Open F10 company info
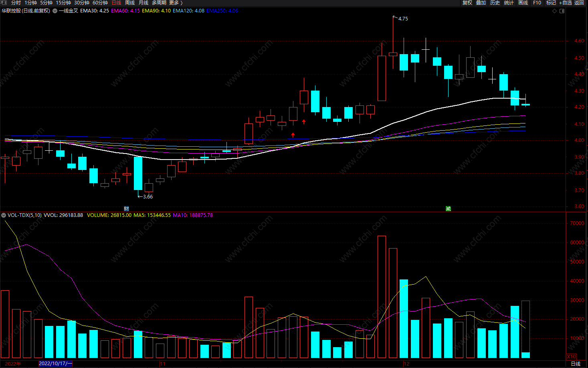The image size is (588, 368). coord(537,3)
